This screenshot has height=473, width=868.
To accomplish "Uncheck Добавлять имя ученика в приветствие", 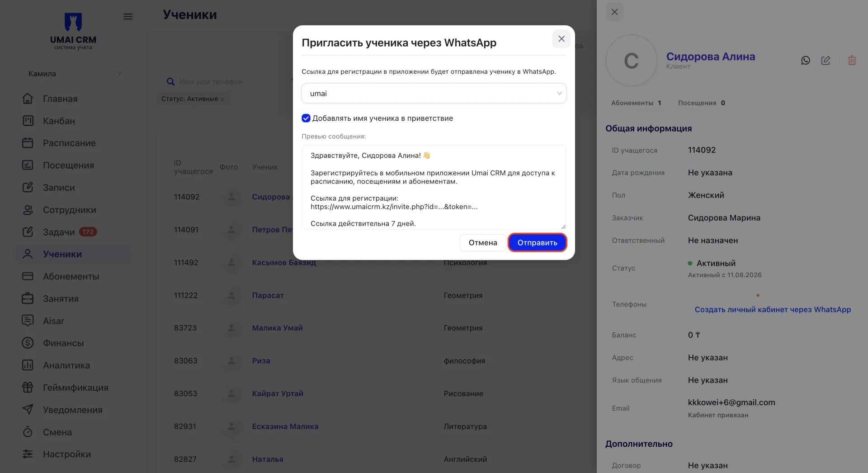I will pos(306,118).
